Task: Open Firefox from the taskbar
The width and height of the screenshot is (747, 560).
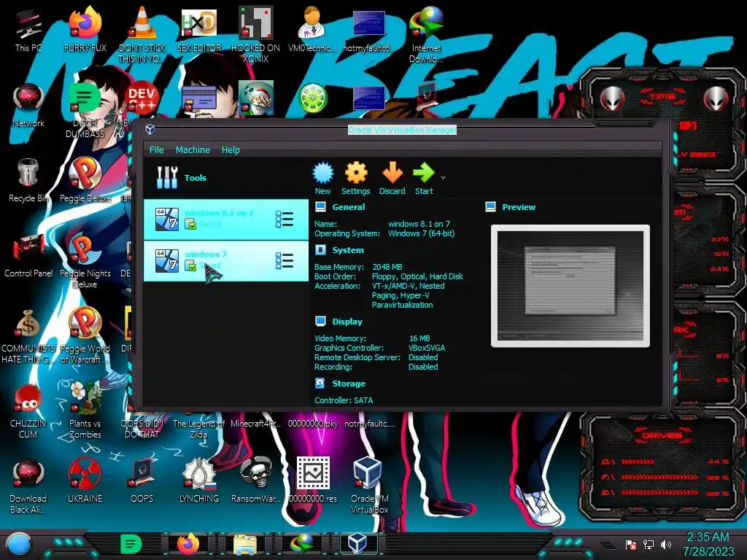Action: tap(188, 543)
